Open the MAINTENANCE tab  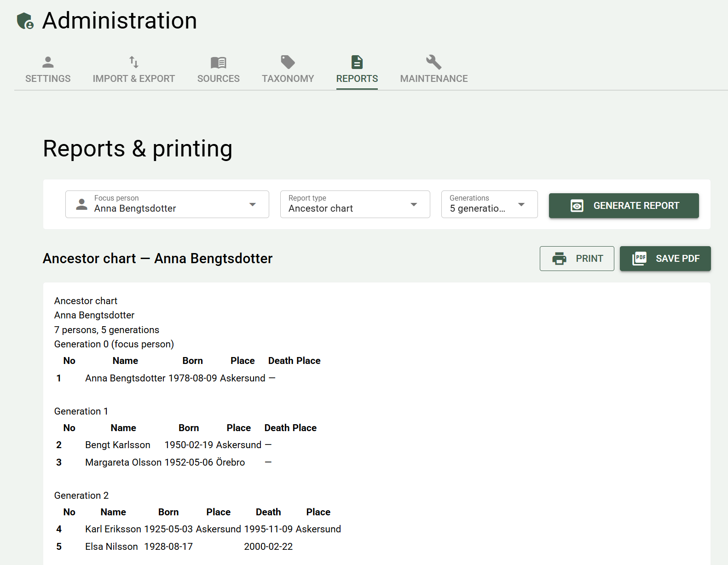[x=434, y=69]
